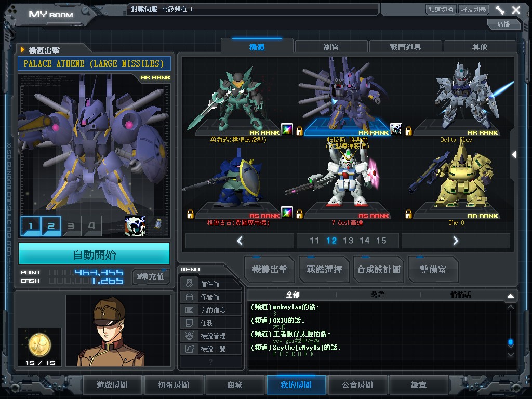Click the 頻道切換 channel switch button
The width and height of the screenshot is (532, 399).
point(441,9)
